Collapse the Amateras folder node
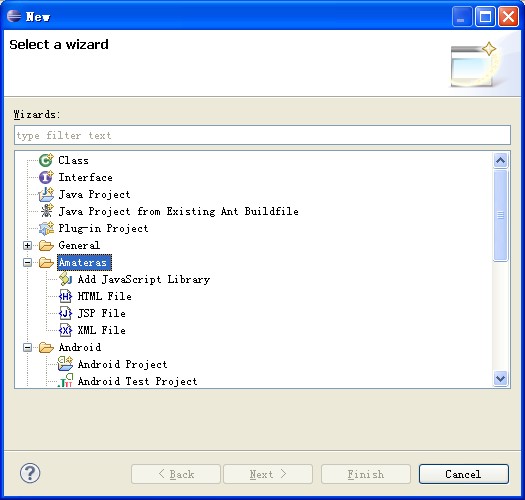Viewport: 525px width, 500px height. pos(27,263)
